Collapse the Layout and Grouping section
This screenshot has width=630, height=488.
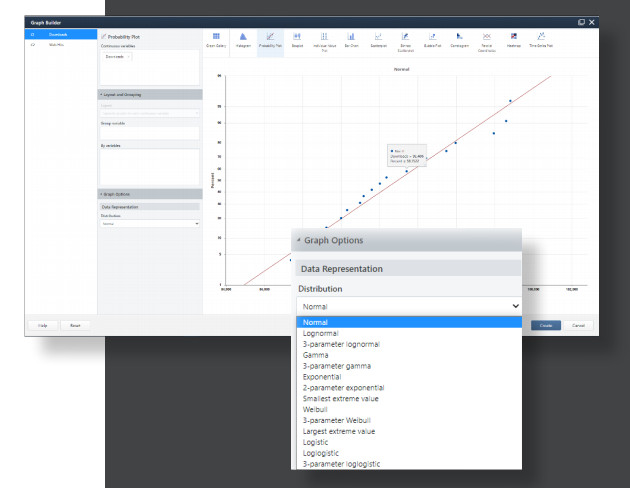coord(150,95)
